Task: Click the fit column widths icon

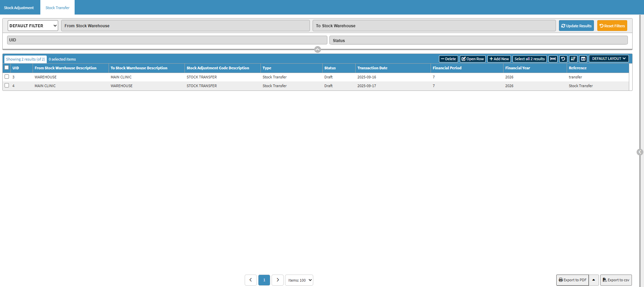Action: point(553,59)
